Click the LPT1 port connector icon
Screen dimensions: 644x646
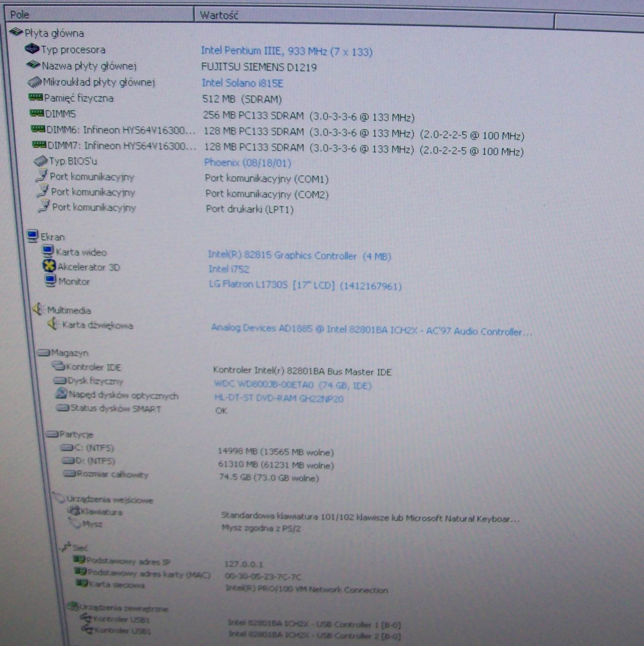coord(44,206)
